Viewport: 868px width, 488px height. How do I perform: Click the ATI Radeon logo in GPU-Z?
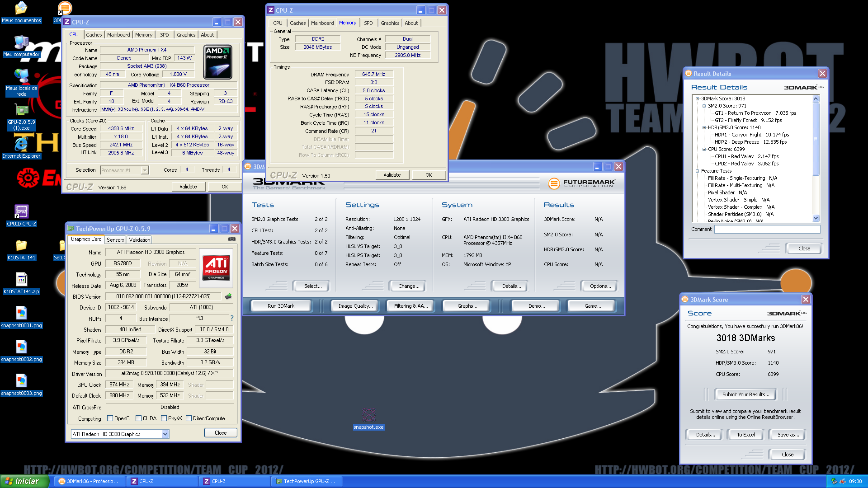(x=216, y=267)
